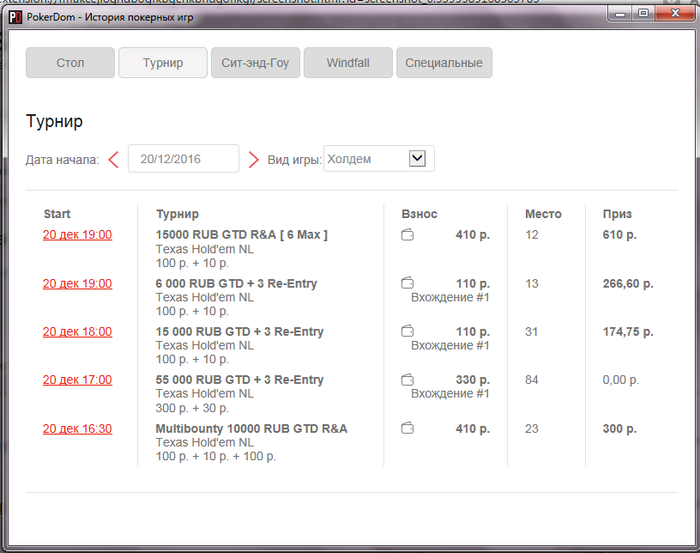Image resolution: width=700 pixels, height=553 pixels.
Task: Switch to the Windfall tab
Action: [x=348, y=63]
